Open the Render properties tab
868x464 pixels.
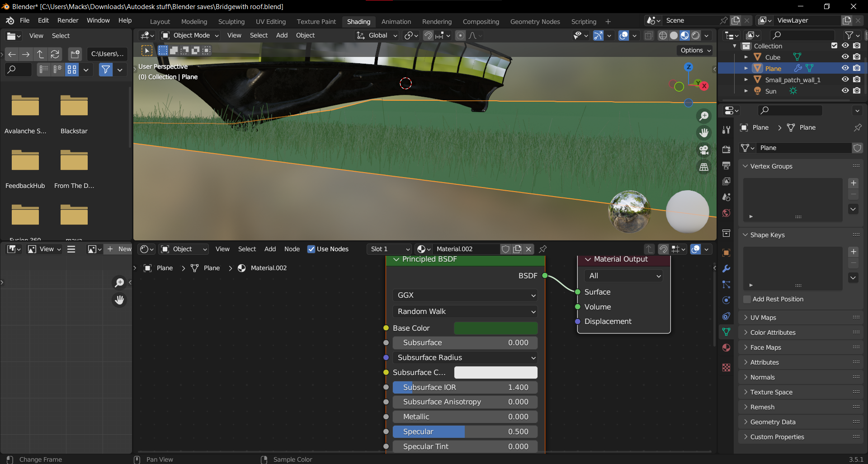pos(726,150)
